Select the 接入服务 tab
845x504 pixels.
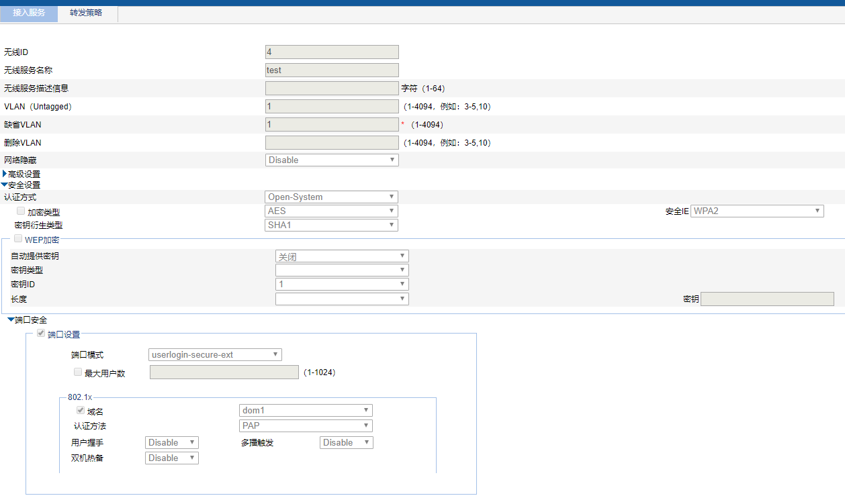29,13
